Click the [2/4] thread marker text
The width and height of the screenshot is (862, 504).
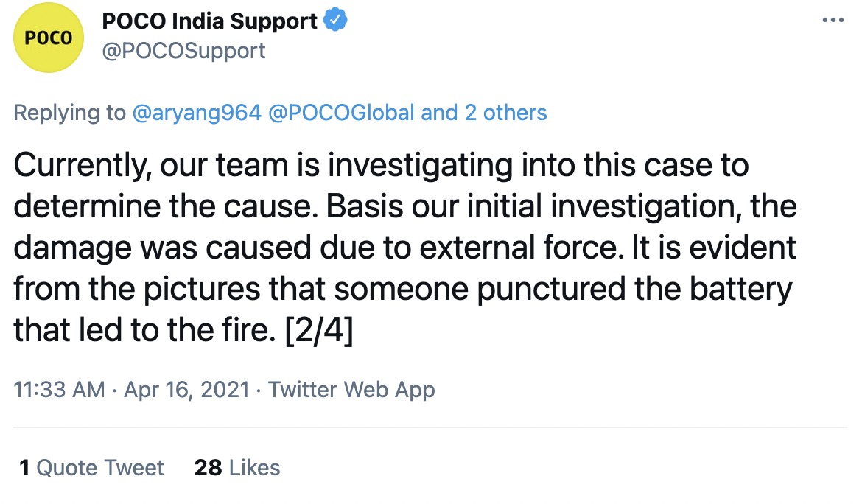(x=319, y=330)
